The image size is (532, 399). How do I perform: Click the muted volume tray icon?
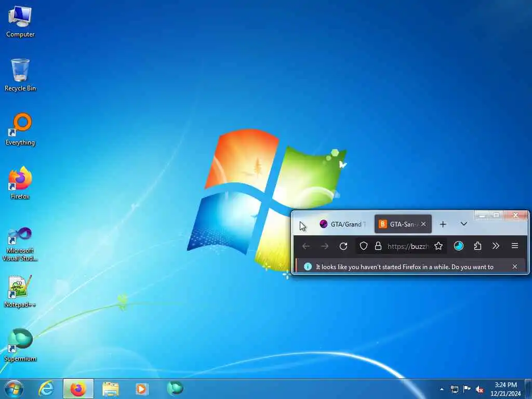[x=480, y=389]
